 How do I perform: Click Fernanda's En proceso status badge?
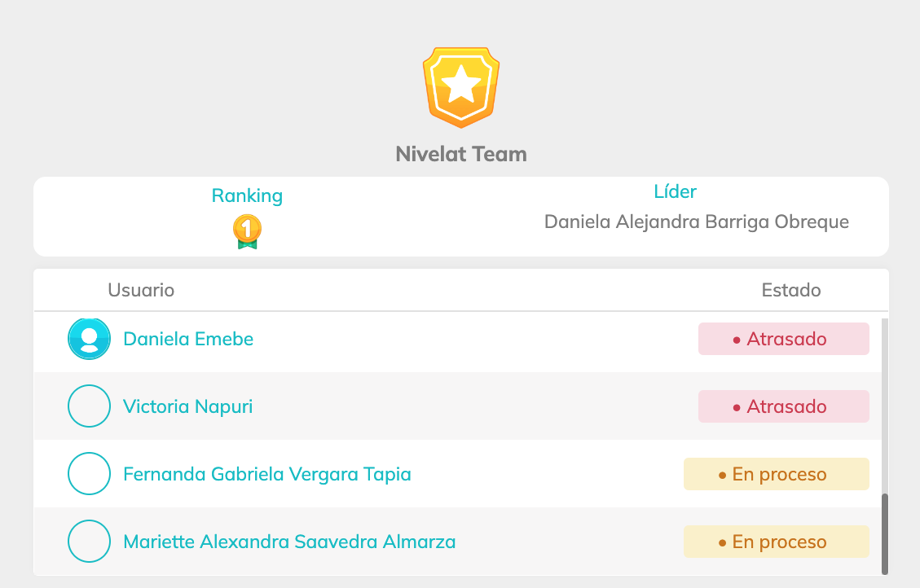pyautogui.click(x=776, y=474)
